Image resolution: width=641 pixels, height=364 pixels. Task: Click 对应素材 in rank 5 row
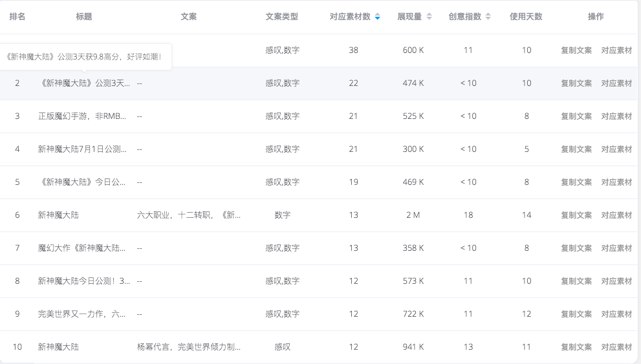pos(616,182)
